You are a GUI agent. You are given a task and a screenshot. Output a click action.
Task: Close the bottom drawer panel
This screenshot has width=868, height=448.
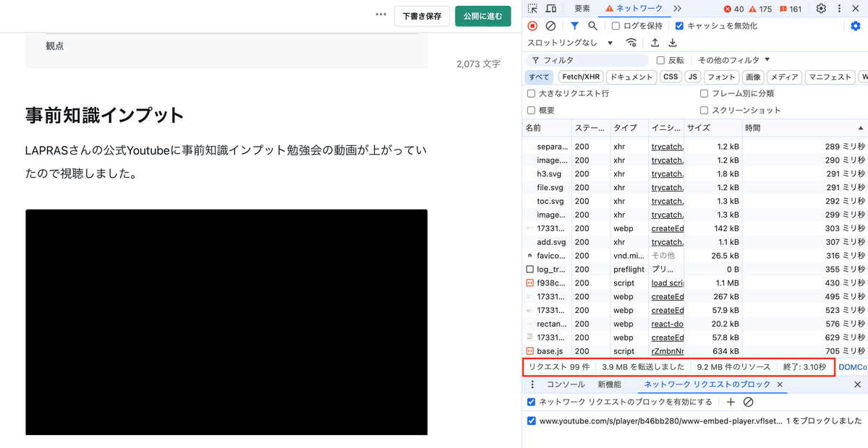pyautogui.click(x=857, y=384)
